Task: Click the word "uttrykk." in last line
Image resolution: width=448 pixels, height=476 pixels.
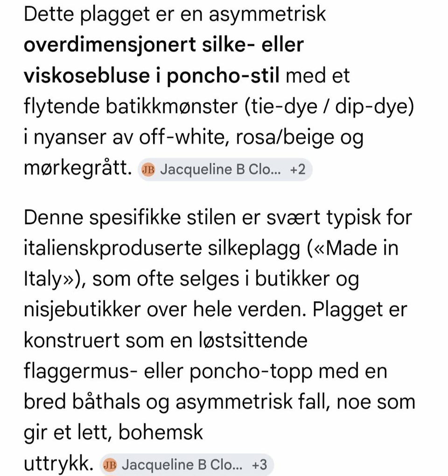Action: [58, 464]
